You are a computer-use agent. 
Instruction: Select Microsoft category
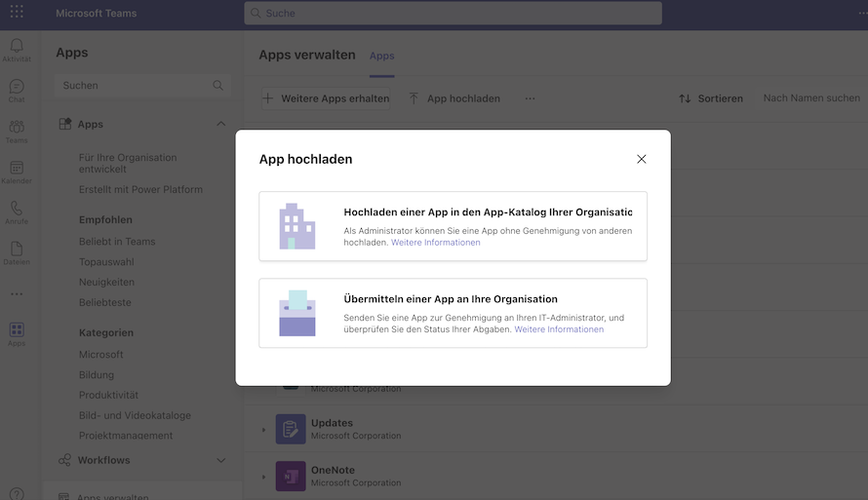pyautogui.click(x=100, y=355)
